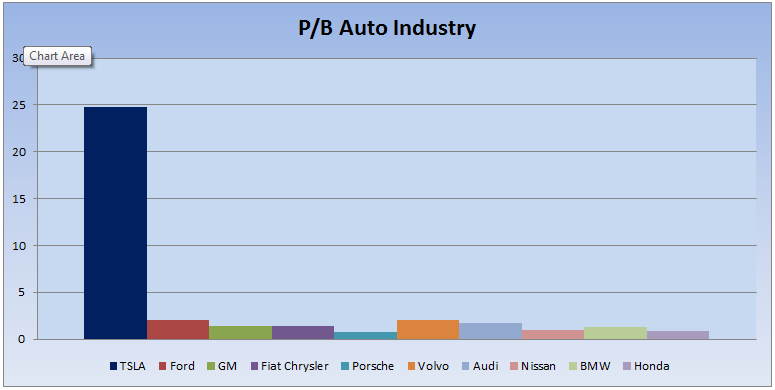Viewport: 775px width, 390px height.
Task: Click the Nissan legend label
Action: click(538, 366)
